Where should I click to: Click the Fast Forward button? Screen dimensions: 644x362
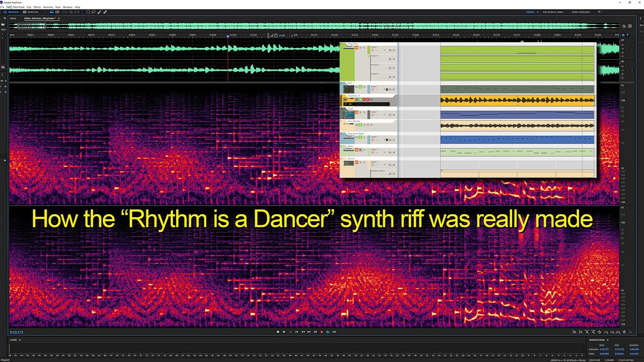309,332
